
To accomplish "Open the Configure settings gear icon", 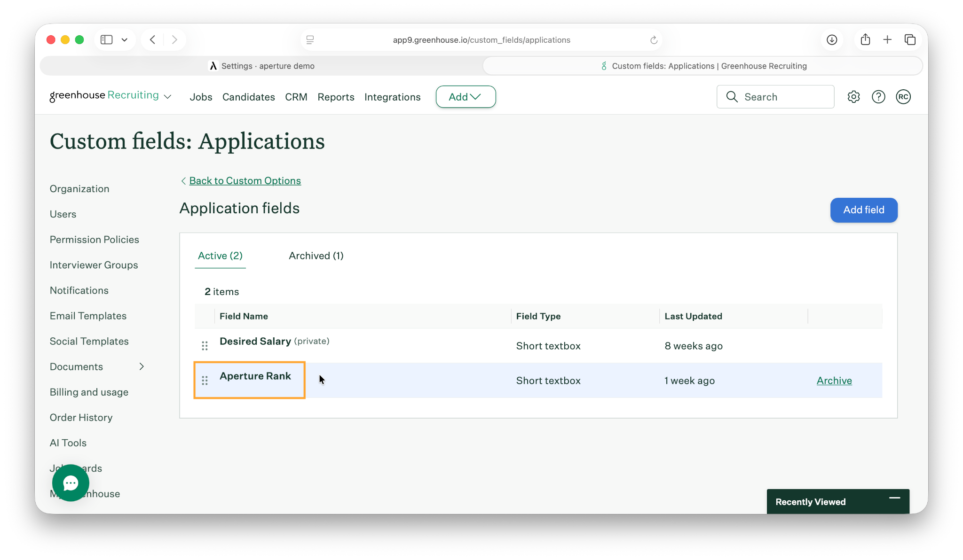I will click(853, 97).
